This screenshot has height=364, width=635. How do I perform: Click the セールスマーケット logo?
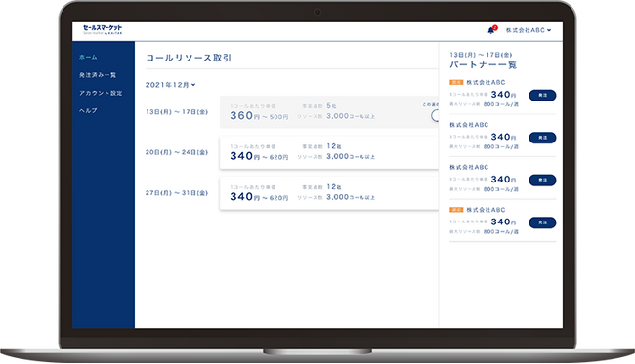pos(103,30)
